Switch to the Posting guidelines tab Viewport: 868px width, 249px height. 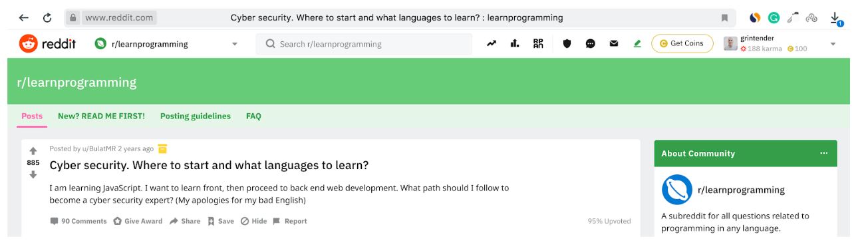(196, 116)
